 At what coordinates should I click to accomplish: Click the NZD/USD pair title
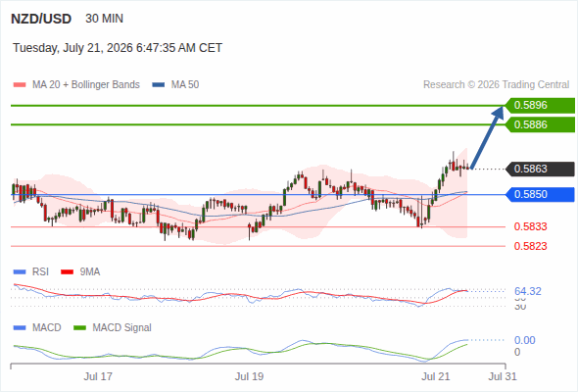click(41, 19)
